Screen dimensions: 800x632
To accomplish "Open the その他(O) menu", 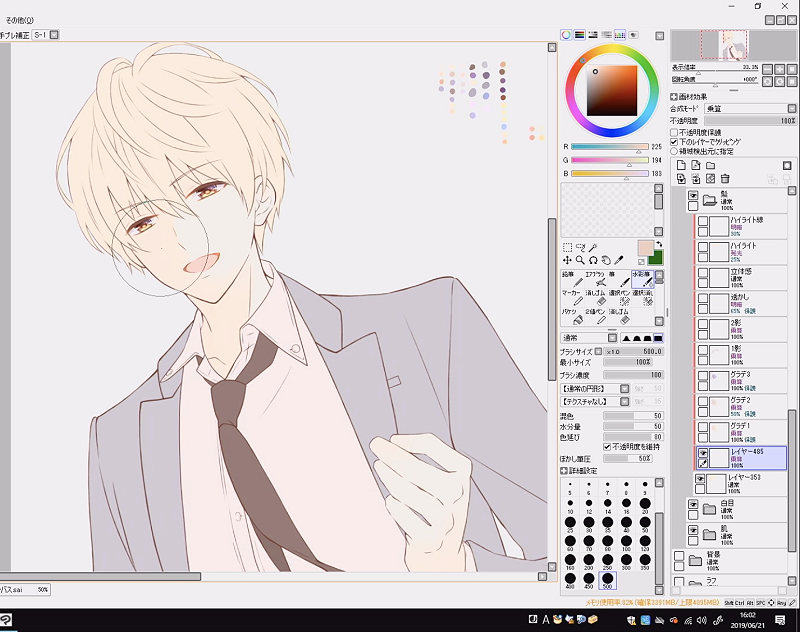I will 19,20.
